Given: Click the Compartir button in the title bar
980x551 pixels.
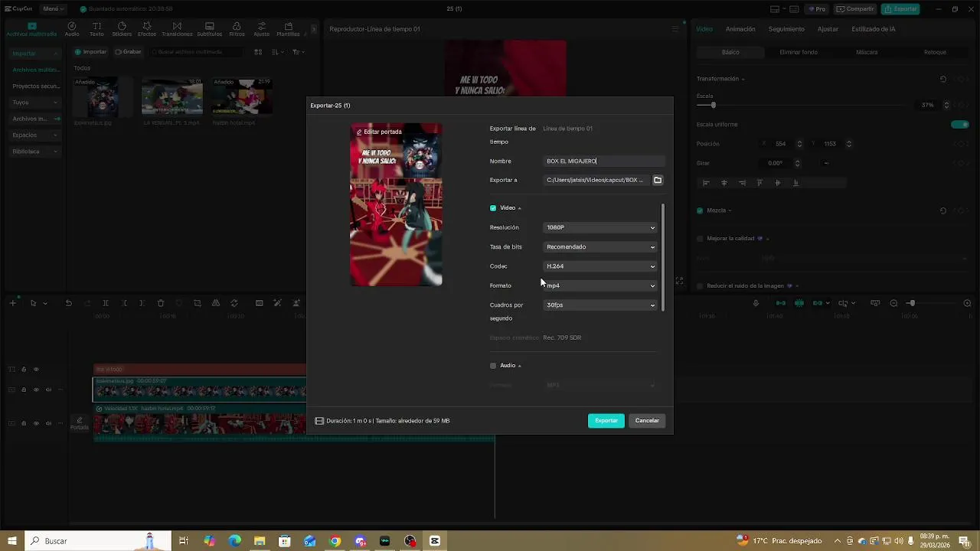Looking at the screenshot, I should [856, 9].
